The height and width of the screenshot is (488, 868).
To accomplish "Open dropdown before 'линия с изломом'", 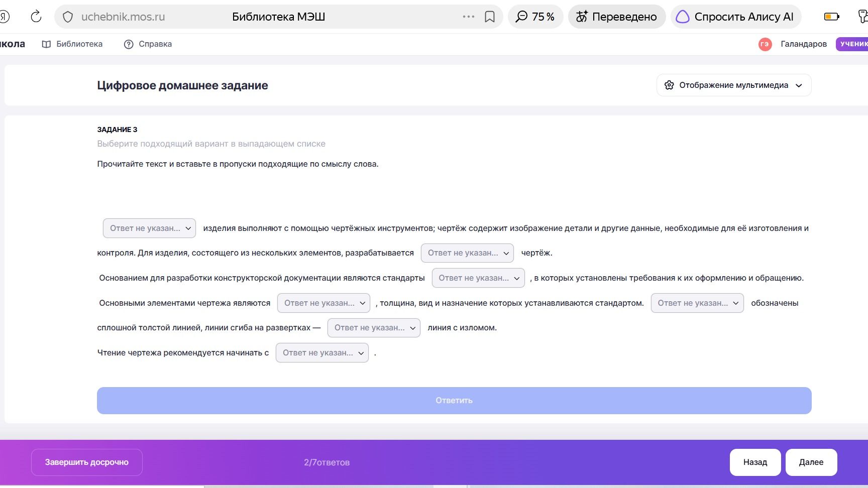I will pyautogui.click(x=374, y=328).
